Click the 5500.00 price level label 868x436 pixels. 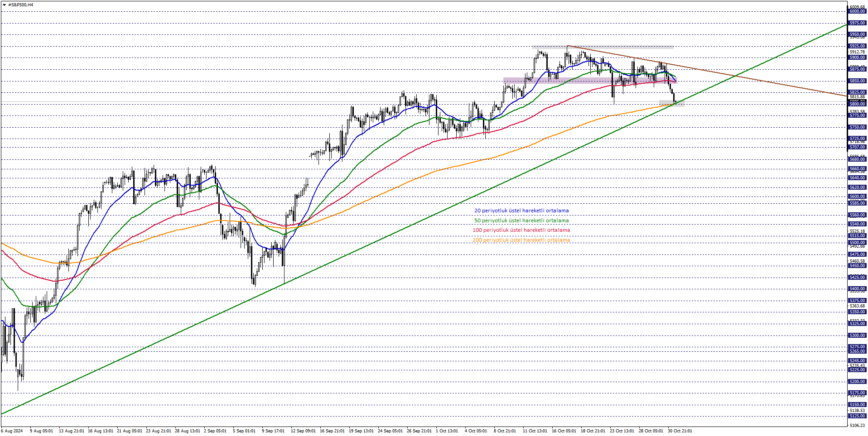click(857, 243)
